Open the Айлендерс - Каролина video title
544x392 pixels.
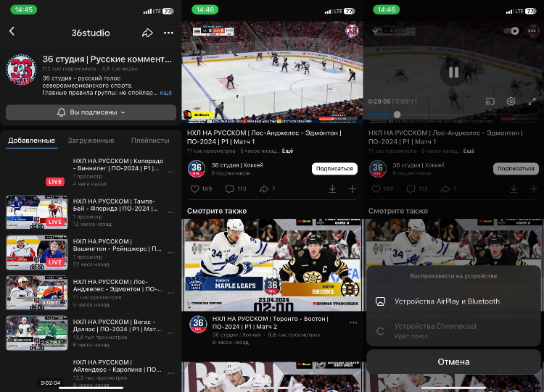(x=118, y=366)
